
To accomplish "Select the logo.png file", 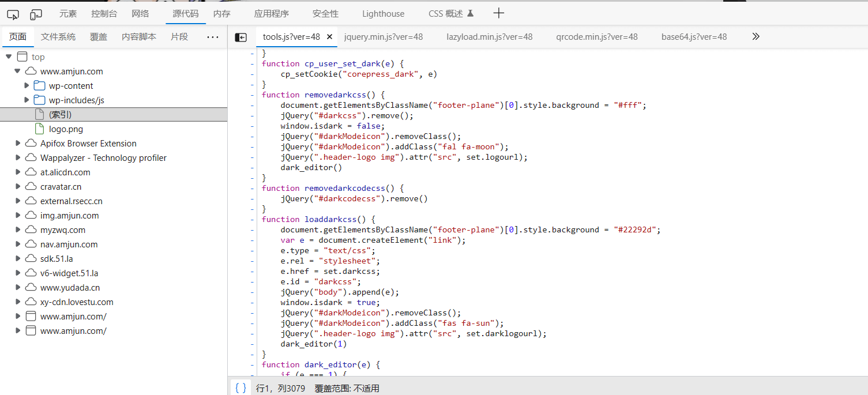I will [66, 129].
